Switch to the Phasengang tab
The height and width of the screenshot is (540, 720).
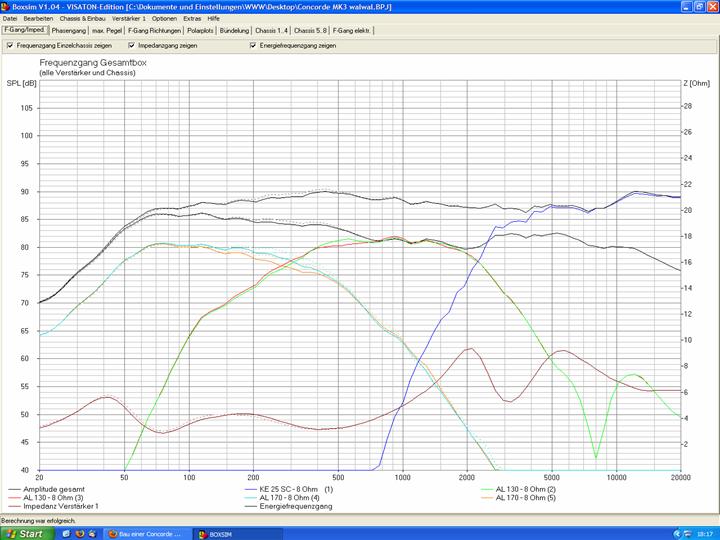69,31
